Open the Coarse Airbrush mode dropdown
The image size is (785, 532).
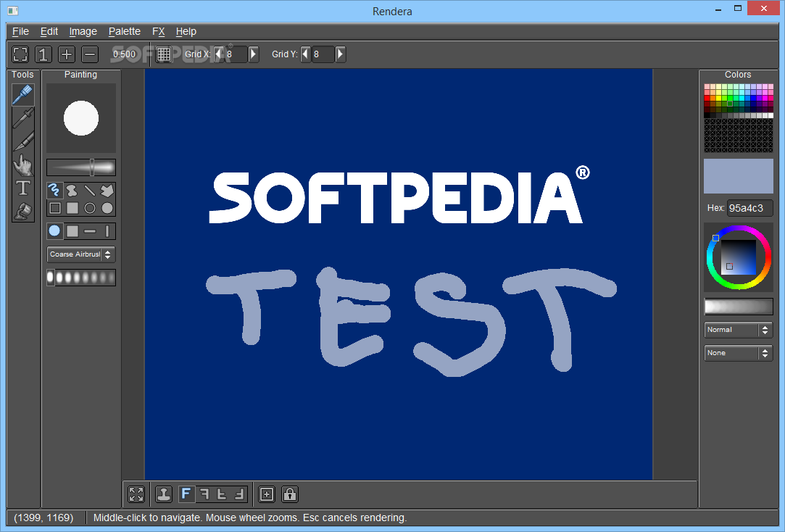tap(81, 254)
